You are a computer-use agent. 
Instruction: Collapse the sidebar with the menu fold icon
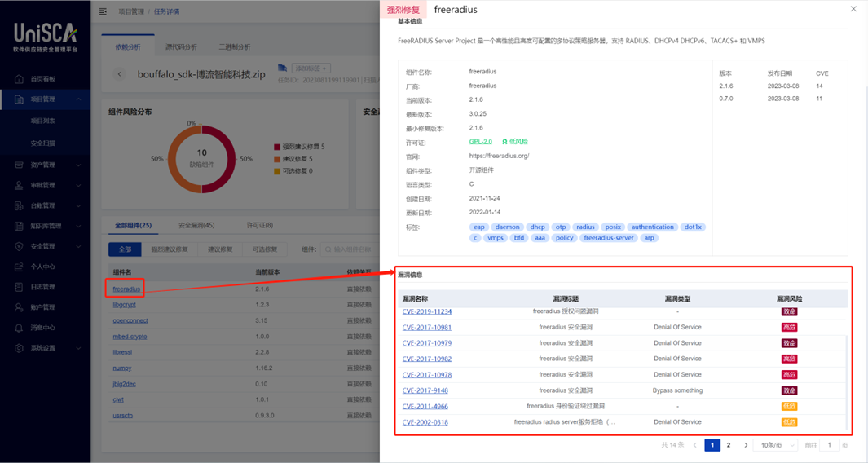point(103,11)
